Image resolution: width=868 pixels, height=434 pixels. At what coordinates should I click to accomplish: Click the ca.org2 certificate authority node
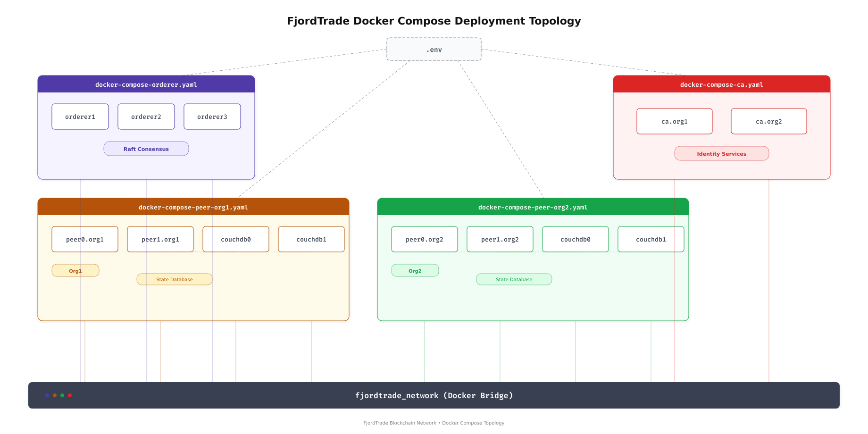(768, 121)
